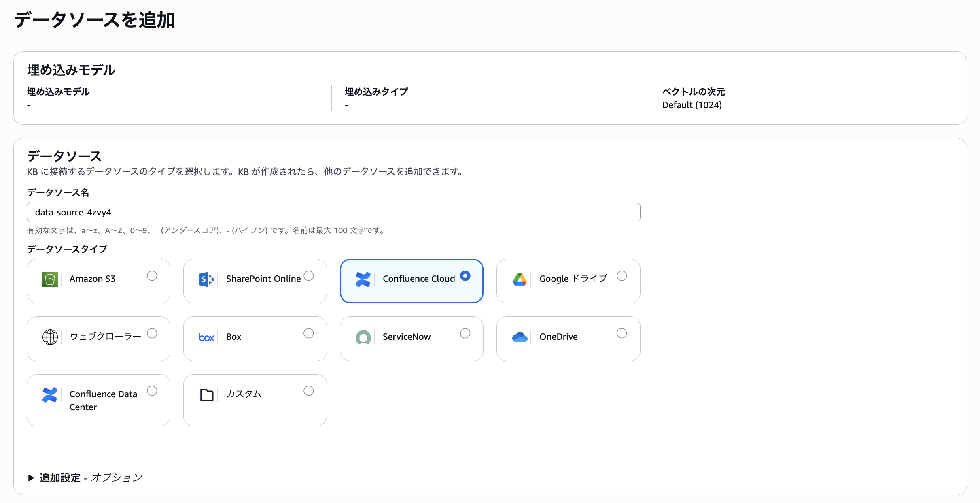Click the ウェブクローラー label text
980x503 pixels.
105,337
